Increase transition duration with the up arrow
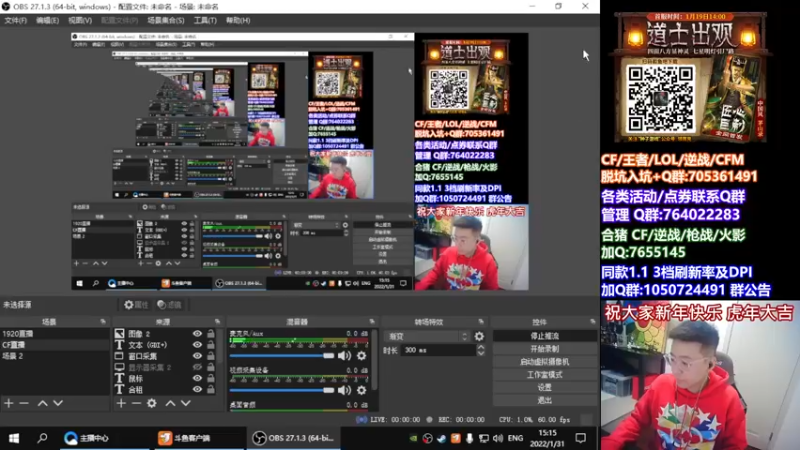This screenshot has height=450, width=800. [481, 347]
